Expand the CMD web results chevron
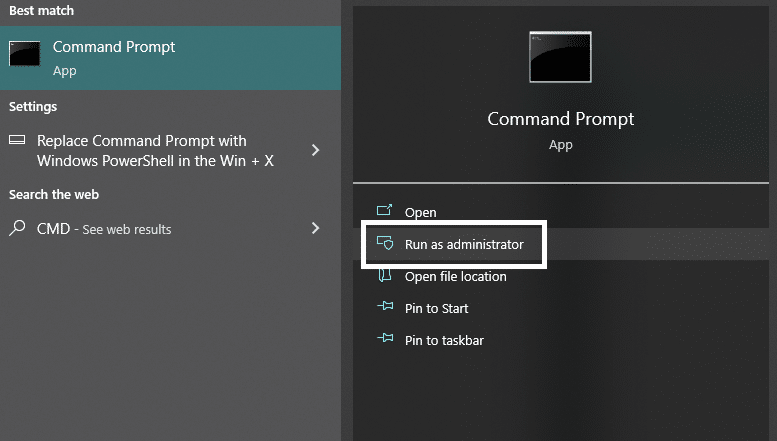This screenshot has height=441, width=777. click(315, 228)
